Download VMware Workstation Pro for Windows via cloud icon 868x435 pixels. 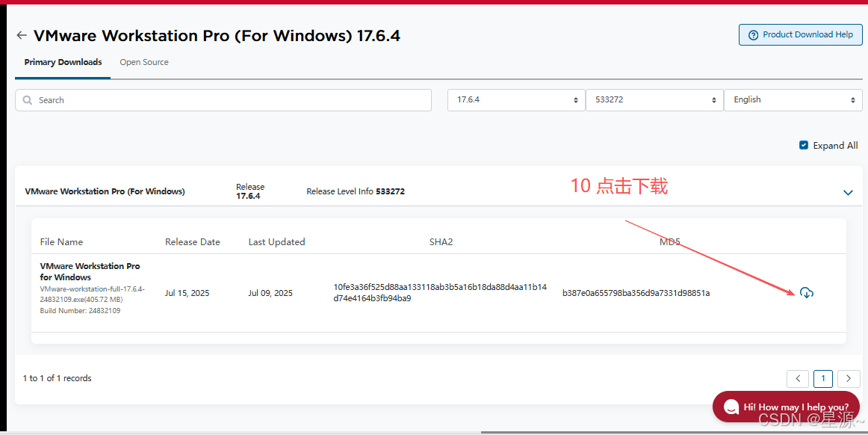(x=807, y=293)
